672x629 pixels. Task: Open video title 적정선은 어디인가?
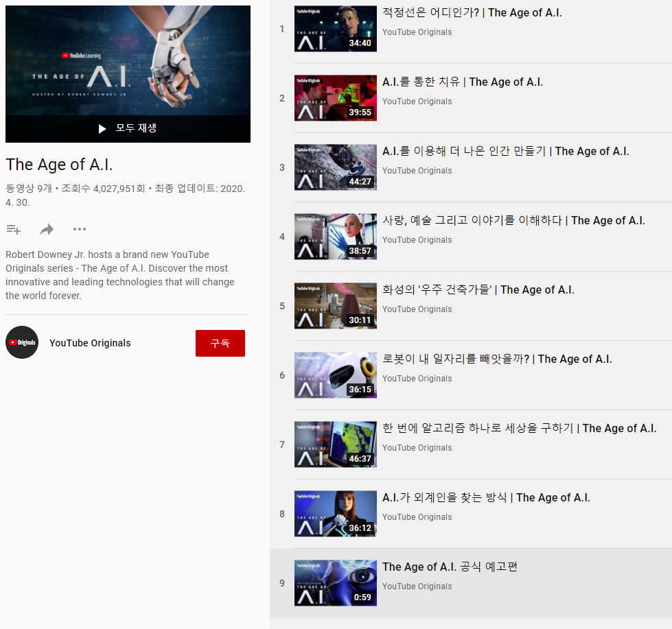pos(472,12)
